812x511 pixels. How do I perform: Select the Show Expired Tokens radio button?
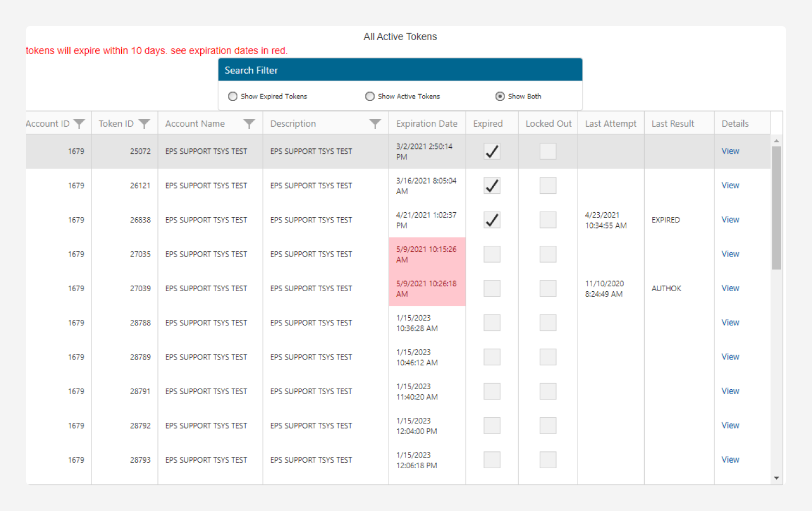coord(233,96)
